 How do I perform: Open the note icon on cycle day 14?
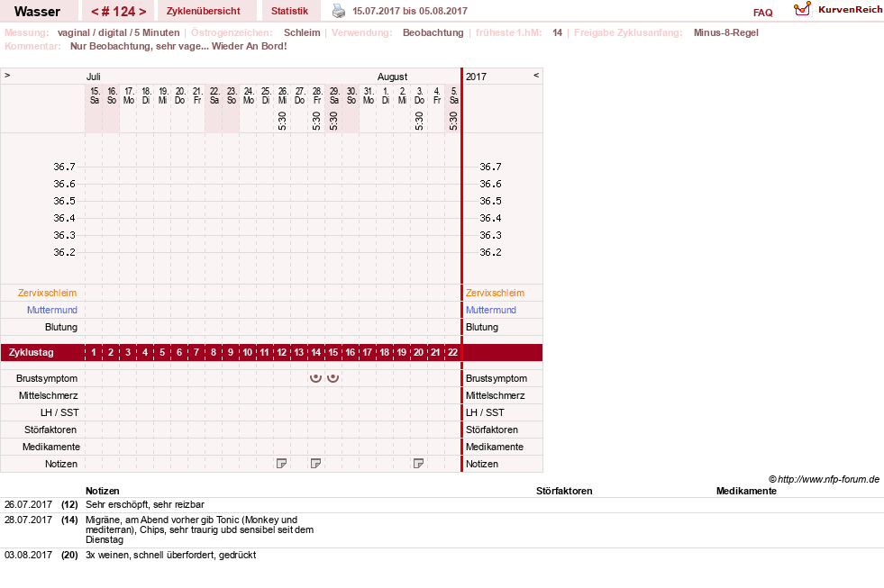315,464
